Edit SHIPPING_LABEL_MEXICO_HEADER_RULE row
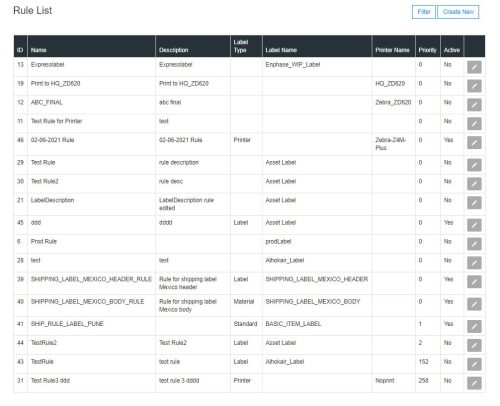The image size is (500, 406). [474, 282]
